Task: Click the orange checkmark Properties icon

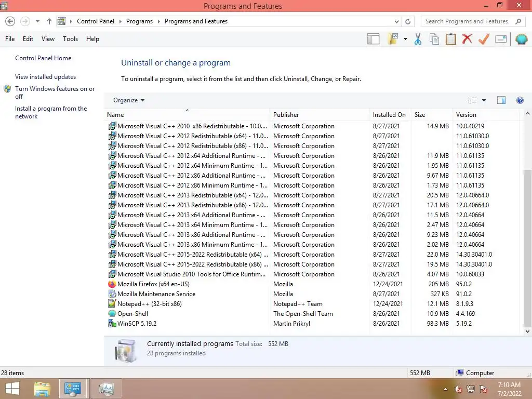Action: coord(484,39)
